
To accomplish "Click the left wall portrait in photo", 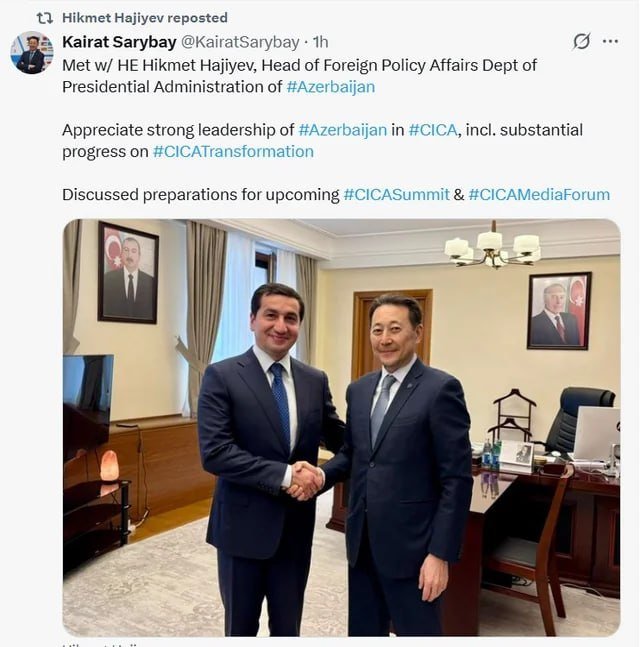I will pos(128,272).
